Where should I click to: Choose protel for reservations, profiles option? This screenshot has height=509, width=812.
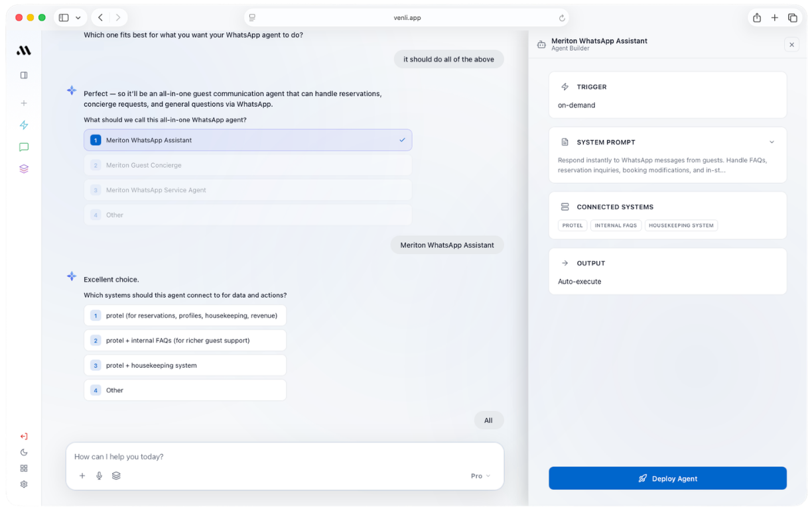[185, 315]
